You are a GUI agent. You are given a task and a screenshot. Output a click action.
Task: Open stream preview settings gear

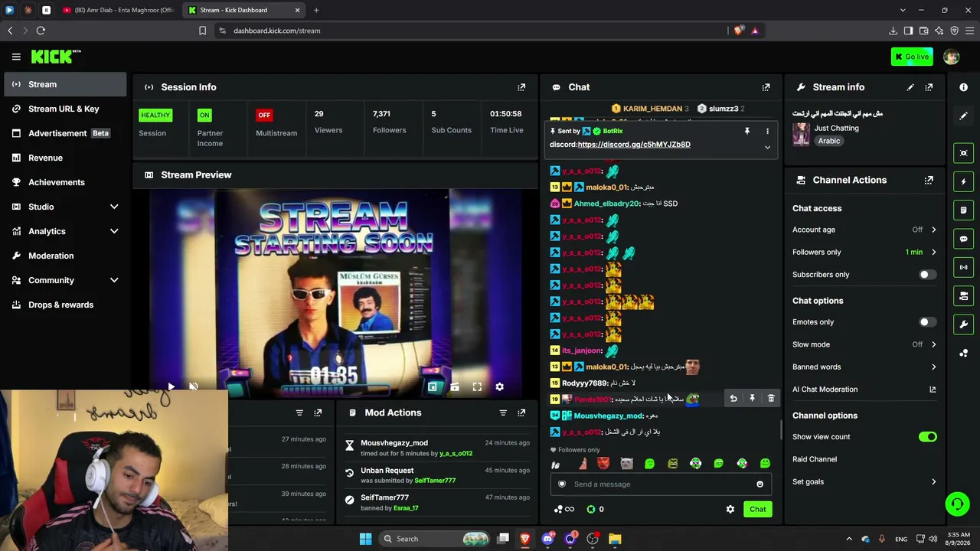[x=499, y=387]
